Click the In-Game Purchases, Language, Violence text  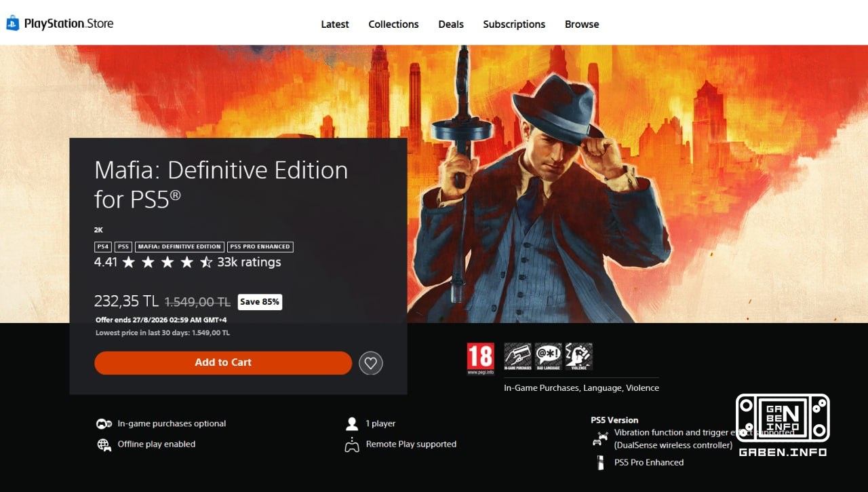(581, 387)
